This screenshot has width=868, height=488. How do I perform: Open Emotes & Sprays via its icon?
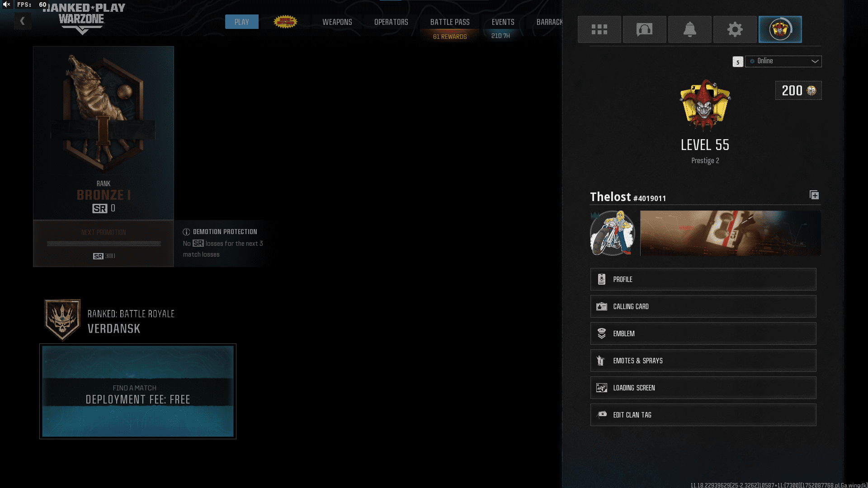(601, 360)
